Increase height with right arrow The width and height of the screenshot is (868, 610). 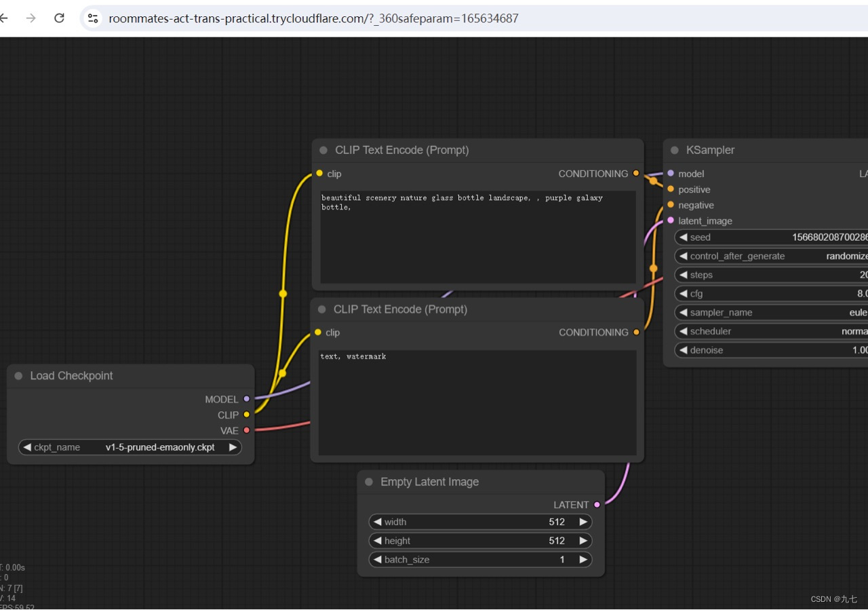pyautogui.click(x=583, y=541)
